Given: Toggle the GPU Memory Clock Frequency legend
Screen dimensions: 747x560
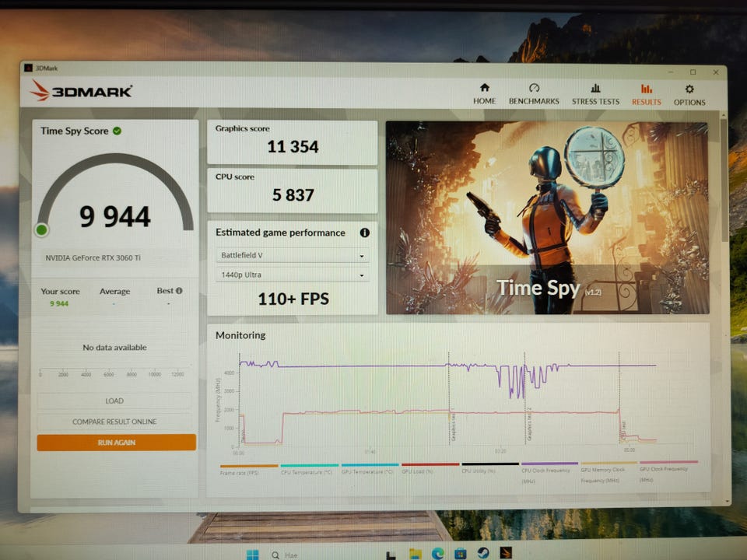Looking at the screenshot, I should 608,472.
